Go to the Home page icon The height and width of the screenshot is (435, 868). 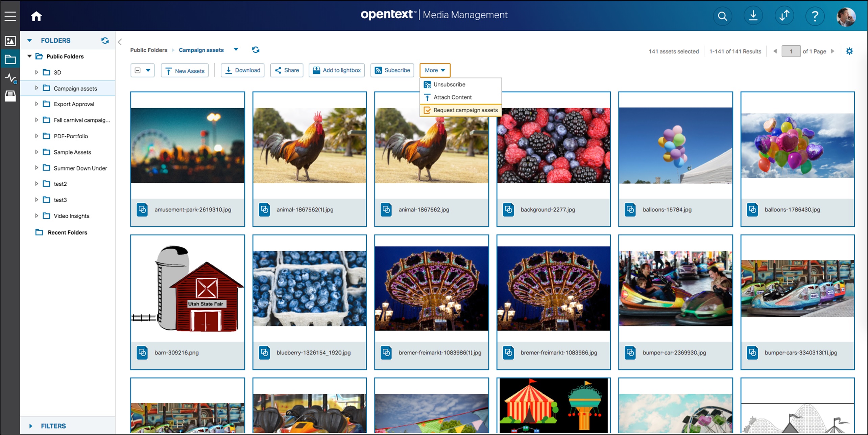coord(36,16)
